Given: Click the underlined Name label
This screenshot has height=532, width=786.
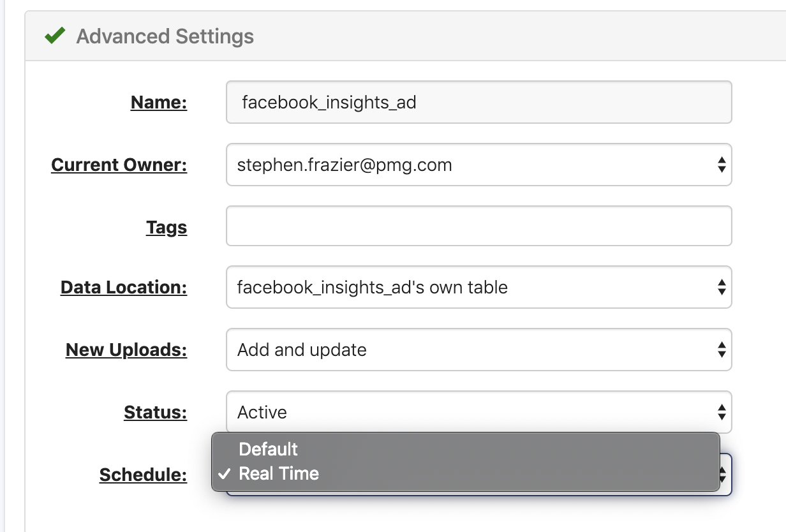Looking at the screenshot, I should pyautogui.click(x=158, y=102).
